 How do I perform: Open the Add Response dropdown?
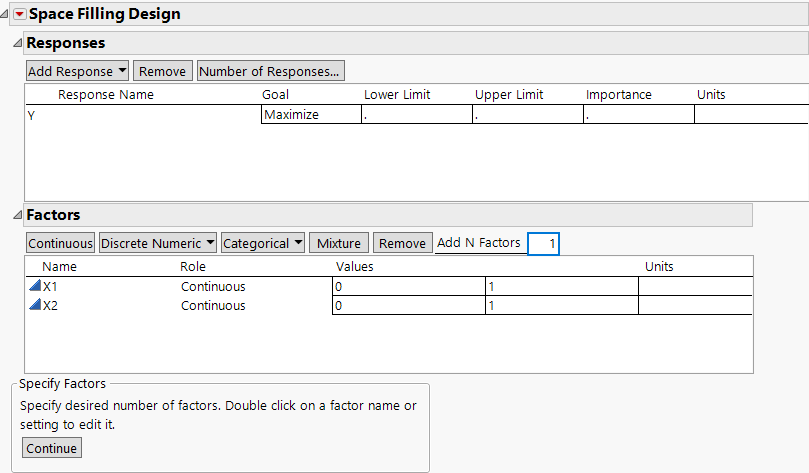(x=78, y=71)
